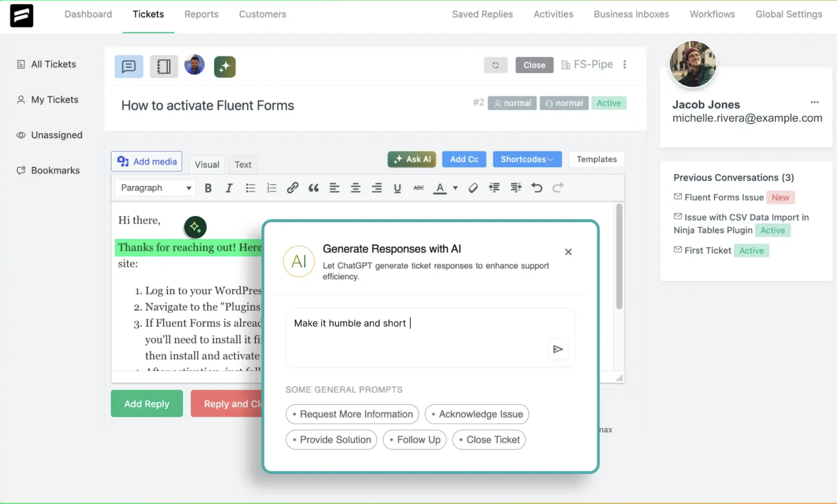
Task: Toggle strikethrough text formatting
Action: coord(418,188)
